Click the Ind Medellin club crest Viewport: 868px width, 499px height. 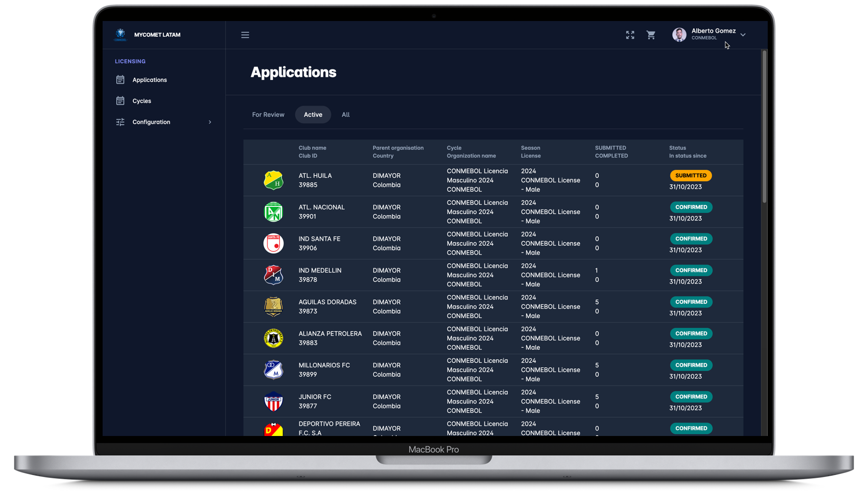point(273,275)
